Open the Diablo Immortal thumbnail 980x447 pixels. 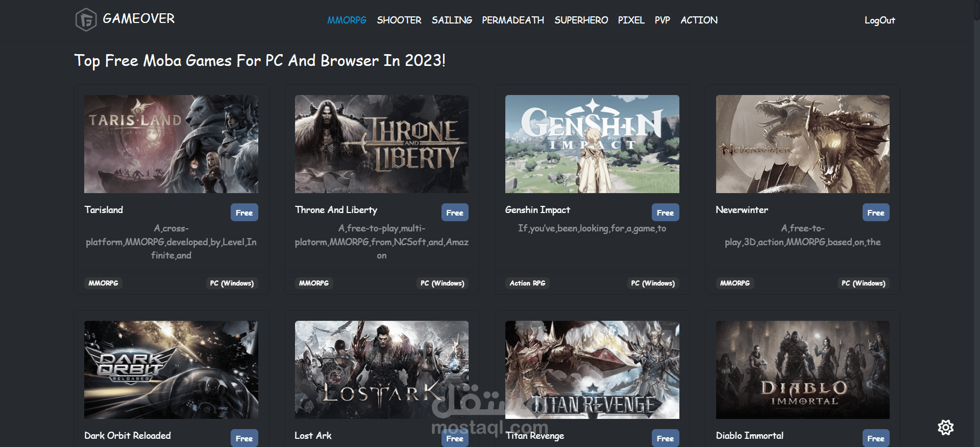pyautogui.click(x=803, y=370)
